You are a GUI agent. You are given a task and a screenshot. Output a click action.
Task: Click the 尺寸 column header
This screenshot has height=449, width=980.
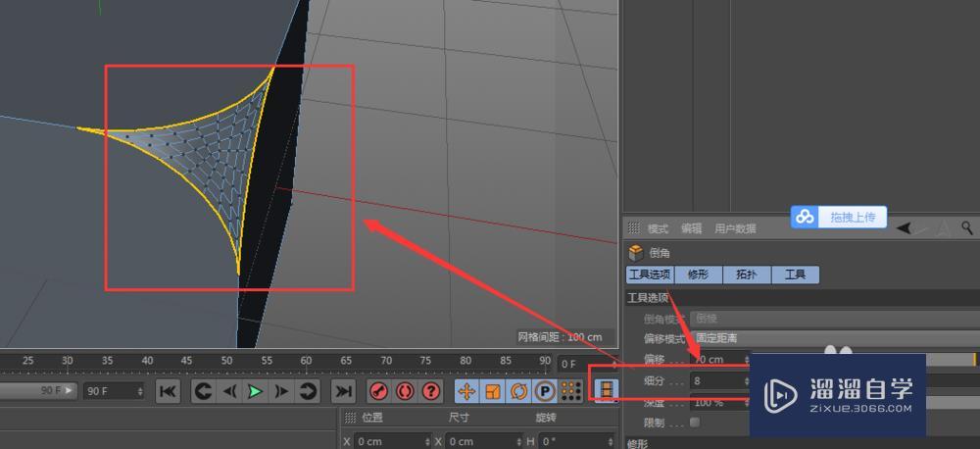point(459,417)
